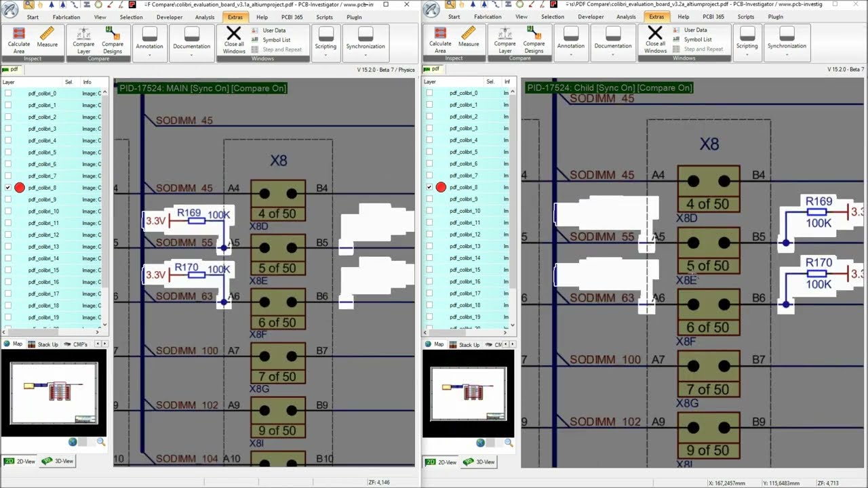Uncheck the pdf_colibri_8 layer in left window
This screenshot has width=868, height=488.
[x=8, y=188]
